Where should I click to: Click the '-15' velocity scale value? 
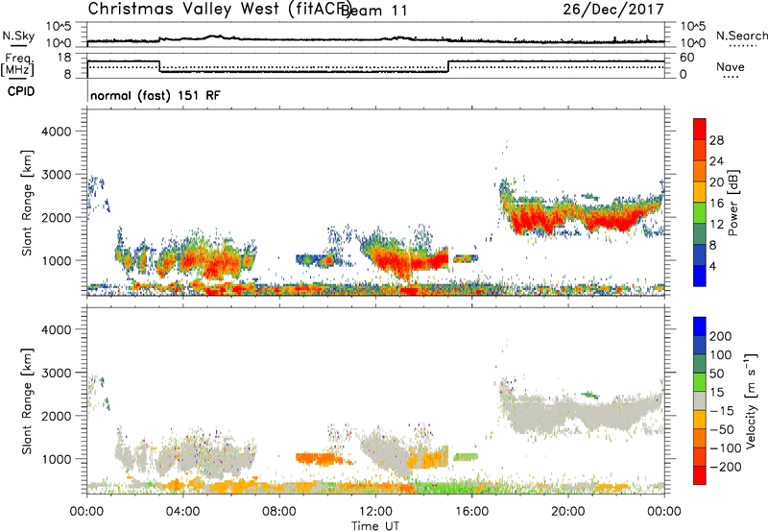pyautogui.click(x=722, y=411)
